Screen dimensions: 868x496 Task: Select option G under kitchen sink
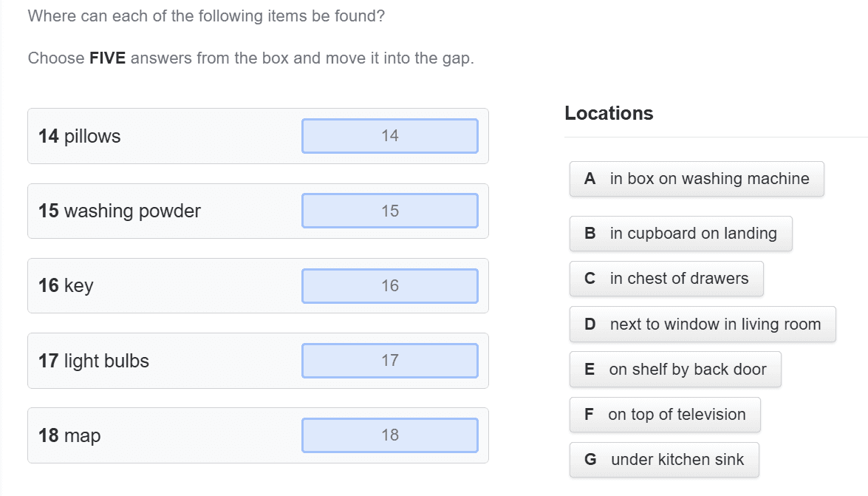(x=663, y=460)
